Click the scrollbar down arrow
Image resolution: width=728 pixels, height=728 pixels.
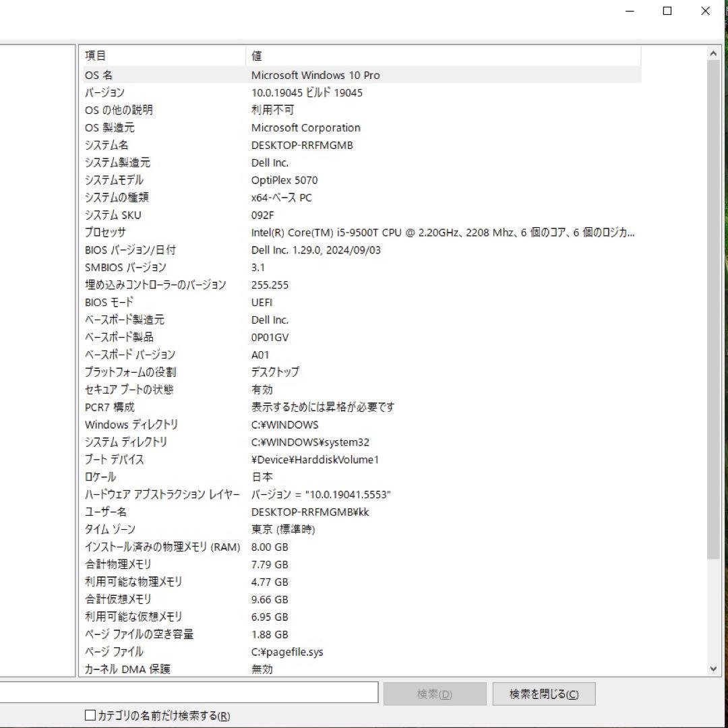(713, 669)
